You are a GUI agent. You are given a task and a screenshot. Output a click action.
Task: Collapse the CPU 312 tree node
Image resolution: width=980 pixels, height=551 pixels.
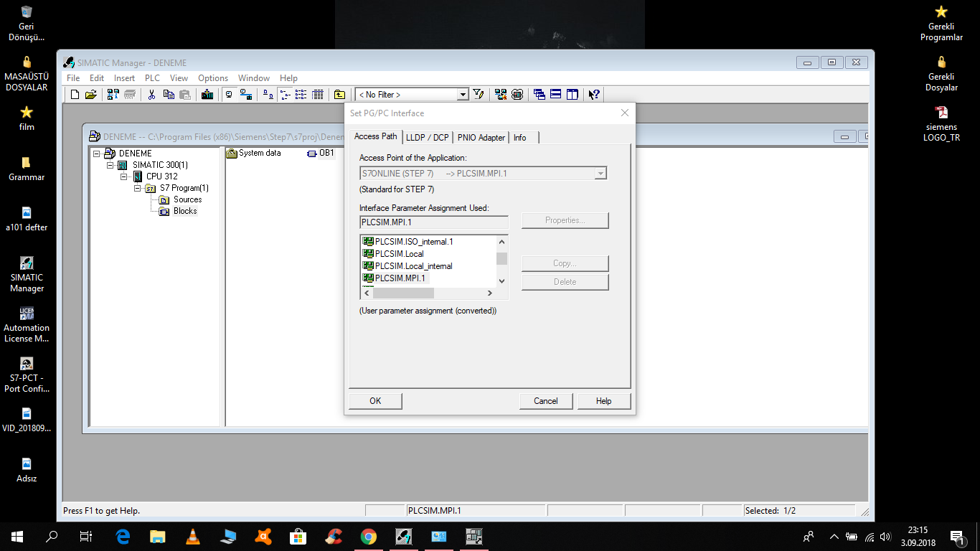[x=124, y=176]
